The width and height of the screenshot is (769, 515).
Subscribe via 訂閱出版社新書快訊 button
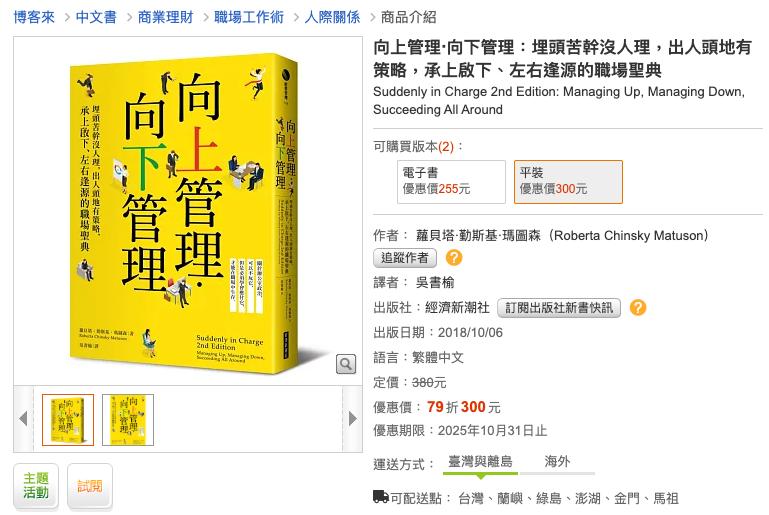559,308
